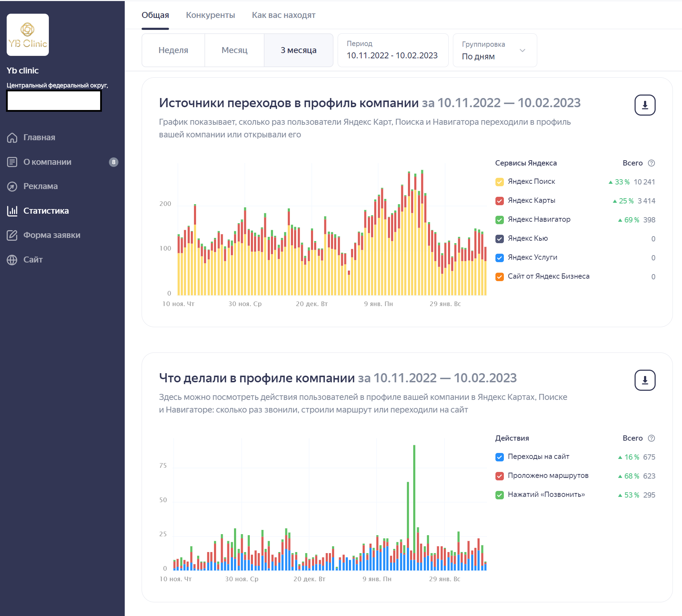
Task: Open the Период date range field
Action: tap(393, 50)
